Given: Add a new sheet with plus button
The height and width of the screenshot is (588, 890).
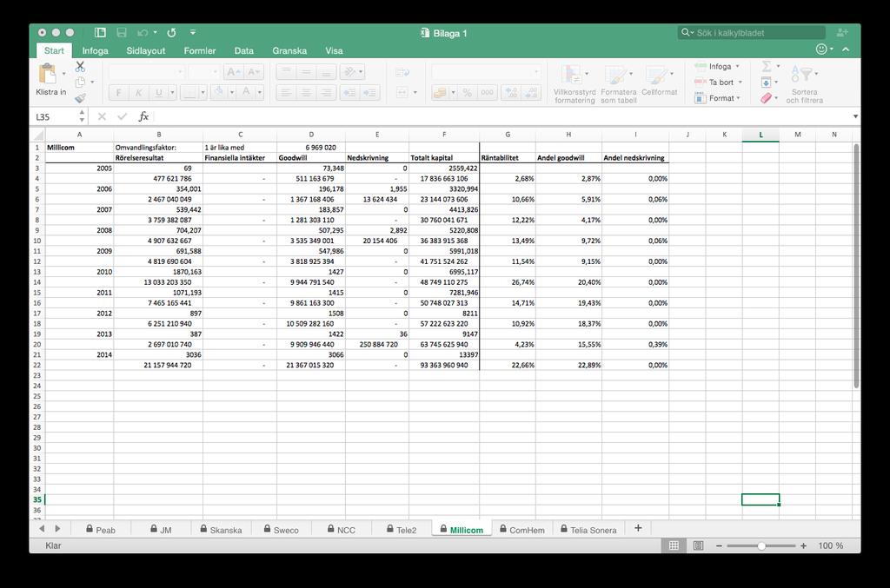Looking at the screenshot, I should pyautogui.click(x=638, y=528).
